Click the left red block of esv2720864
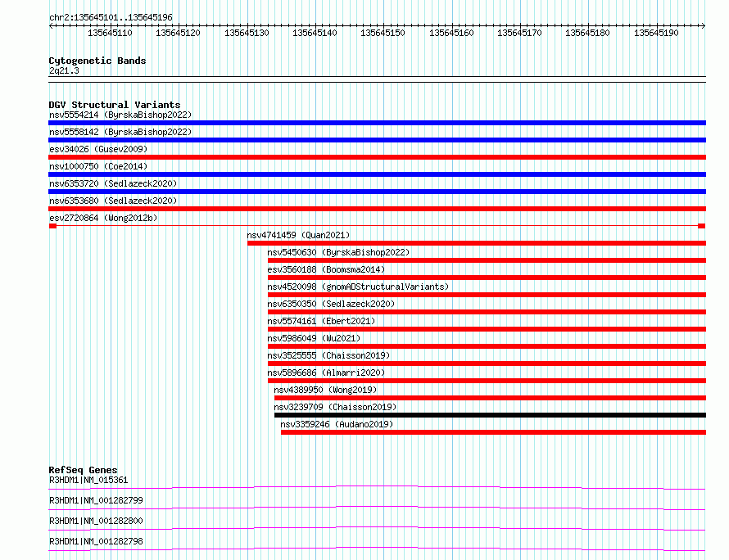This screenshot has width=729, height=560. (52, 226)
